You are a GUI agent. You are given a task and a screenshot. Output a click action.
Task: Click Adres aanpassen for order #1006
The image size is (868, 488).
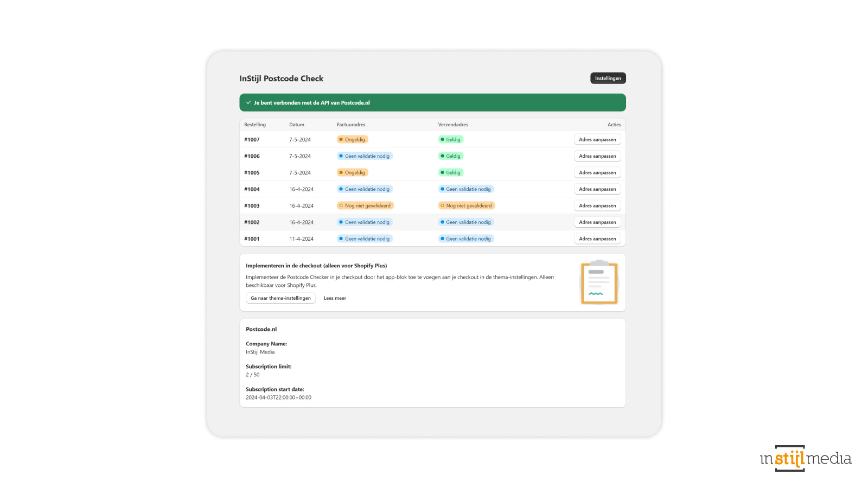597,156
